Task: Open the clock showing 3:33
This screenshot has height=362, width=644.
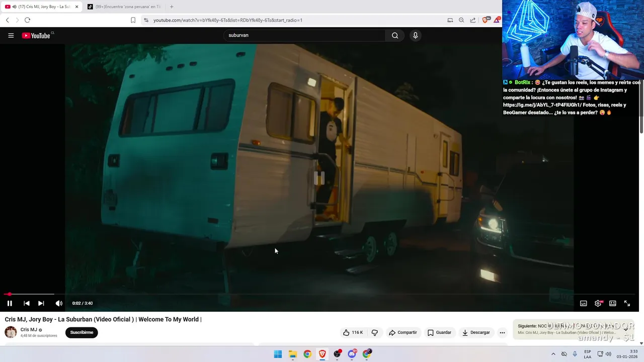Action: click(627, 354)
